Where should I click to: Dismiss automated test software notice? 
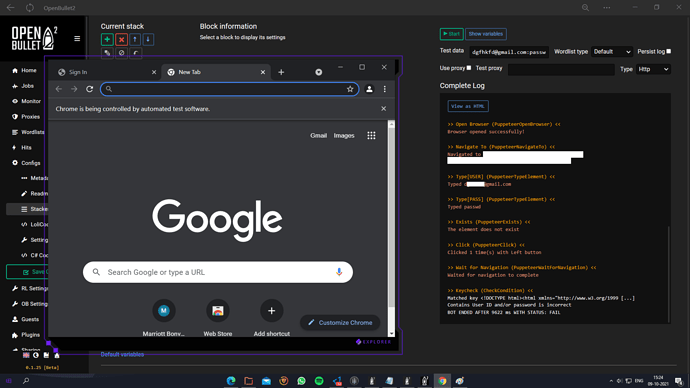[x=383, y=109]
